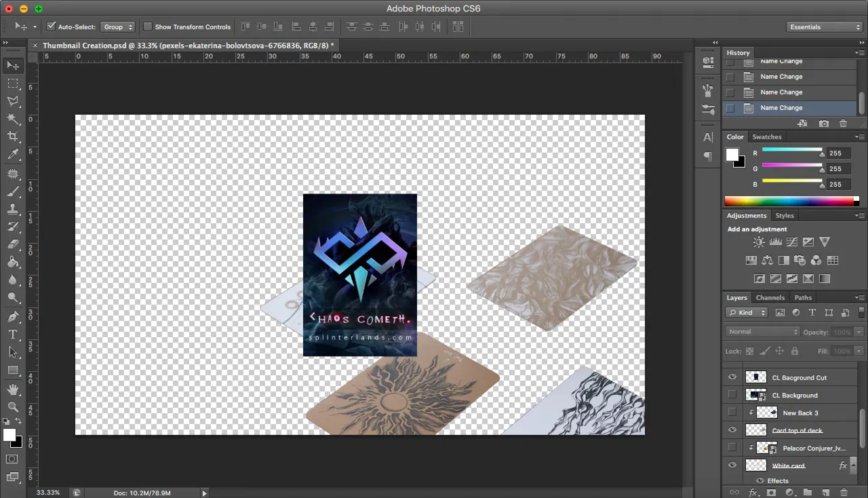Select the Eraser tool
868x498 pixels.
(13, 244)
